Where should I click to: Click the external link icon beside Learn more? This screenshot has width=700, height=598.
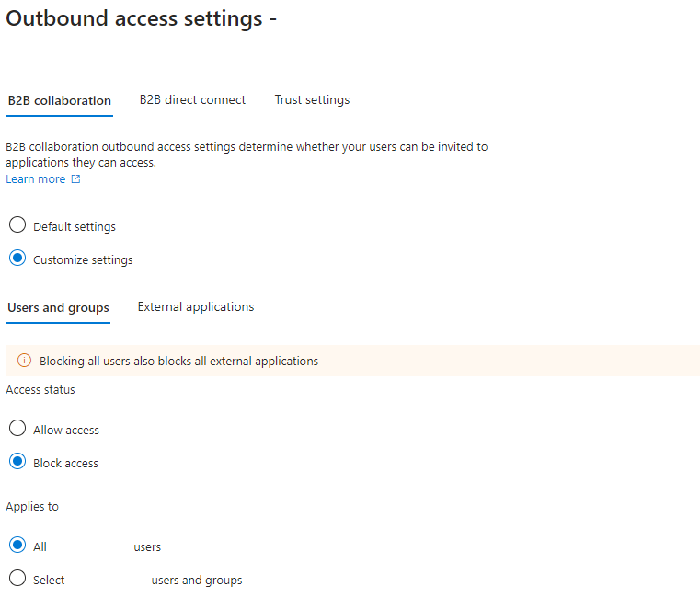coord(76,179)
